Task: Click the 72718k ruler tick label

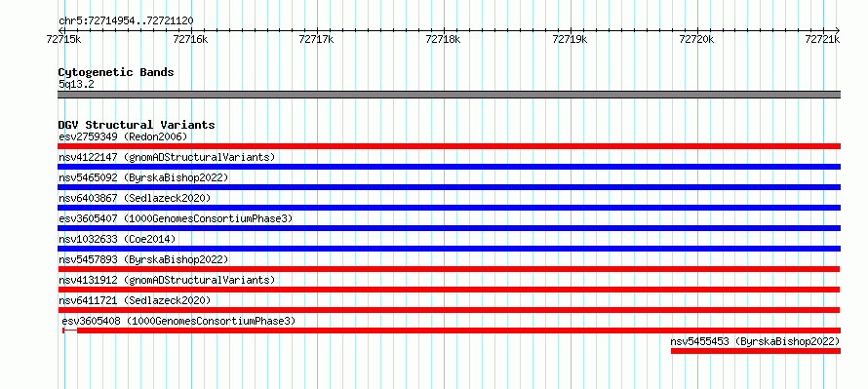Action: tap(443, 39)
